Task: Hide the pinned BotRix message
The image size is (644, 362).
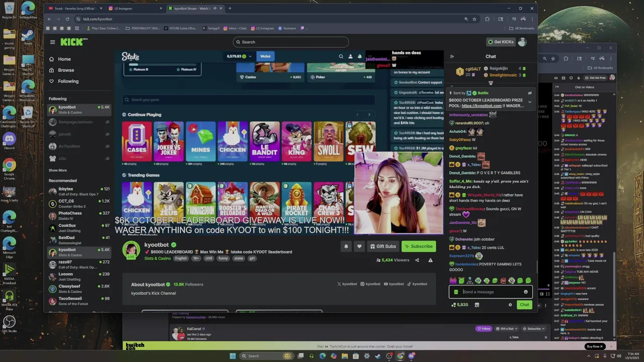Action: (x=530, y=93)
